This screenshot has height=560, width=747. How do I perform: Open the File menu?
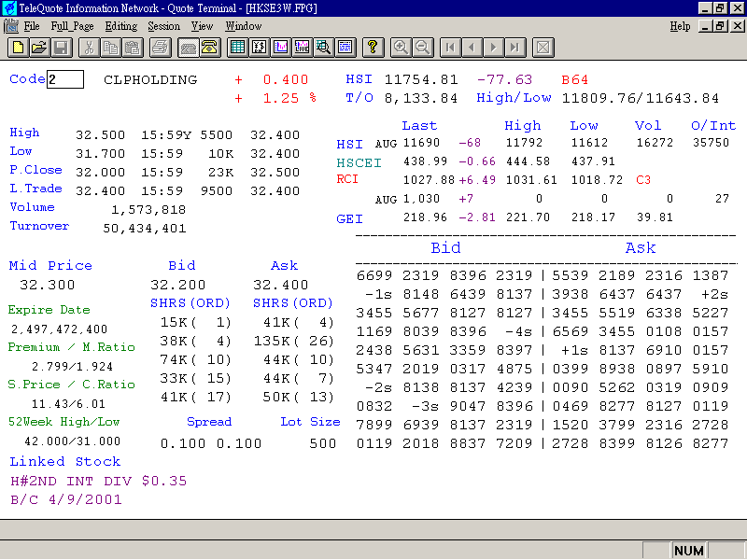32,26
